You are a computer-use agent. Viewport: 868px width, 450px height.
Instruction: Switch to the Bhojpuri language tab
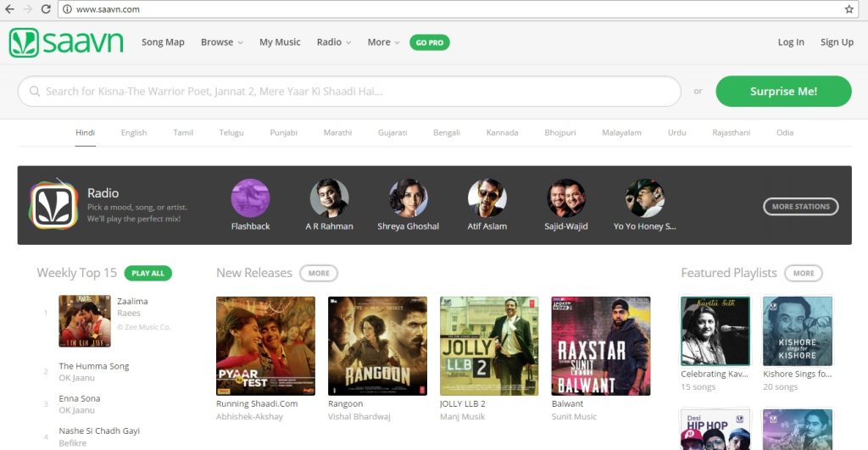click(560, 133)
